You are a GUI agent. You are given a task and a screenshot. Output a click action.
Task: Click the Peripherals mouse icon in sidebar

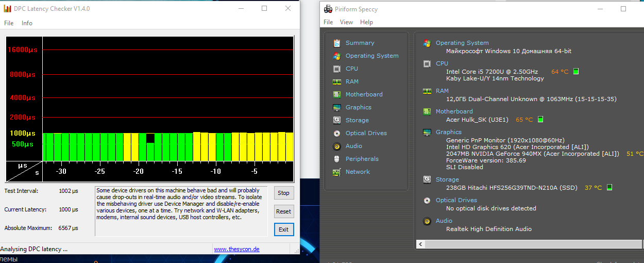(x=337, y=159)
